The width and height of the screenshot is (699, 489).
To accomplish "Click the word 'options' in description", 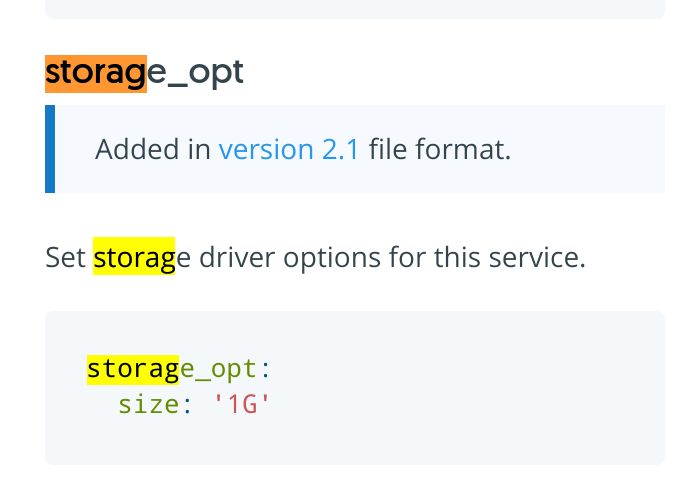I will click(332, 258).
